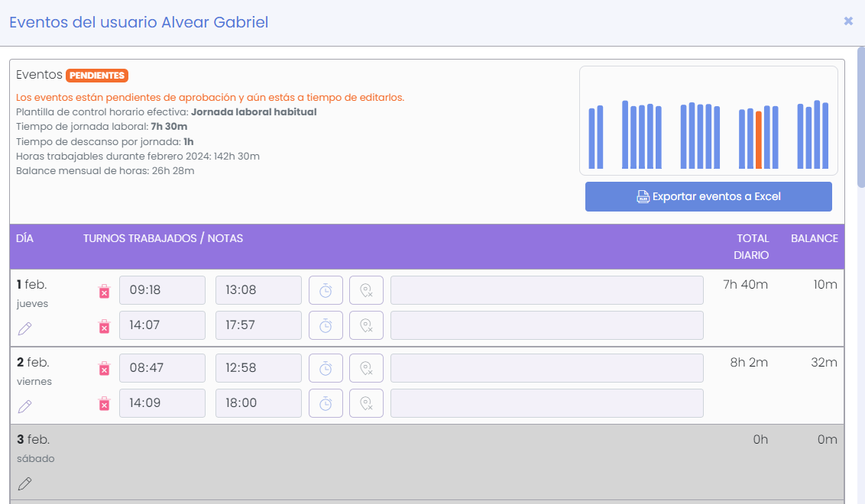Screen dimensions: 865x504
Task: Select the 09:18 start time field
Action: click(162, 289)
